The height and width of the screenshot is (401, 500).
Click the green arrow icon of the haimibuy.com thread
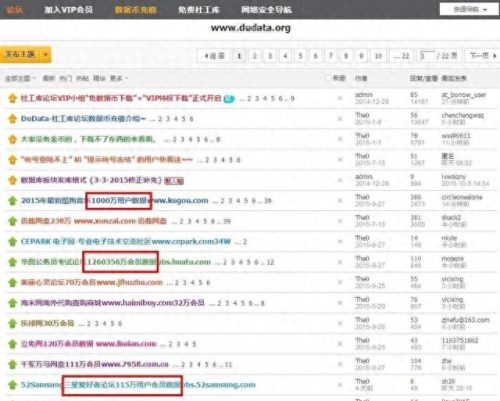point(12,303)
